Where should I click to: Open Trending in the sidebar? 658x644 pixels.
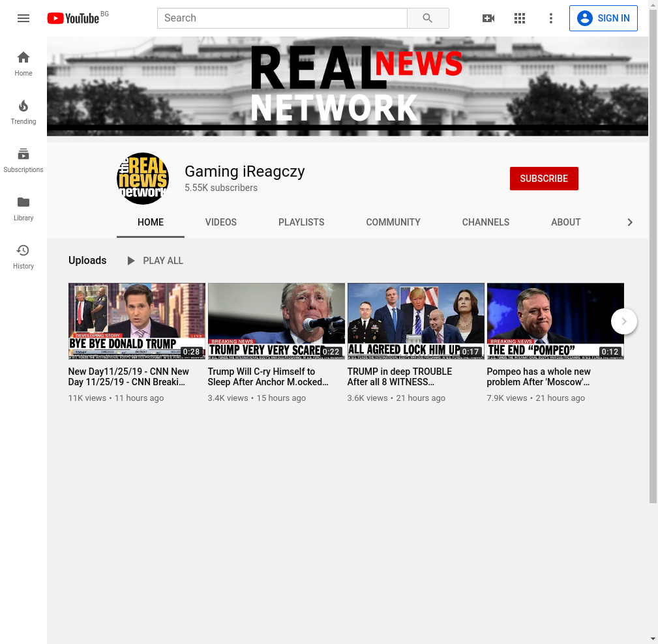coord(23,112)
